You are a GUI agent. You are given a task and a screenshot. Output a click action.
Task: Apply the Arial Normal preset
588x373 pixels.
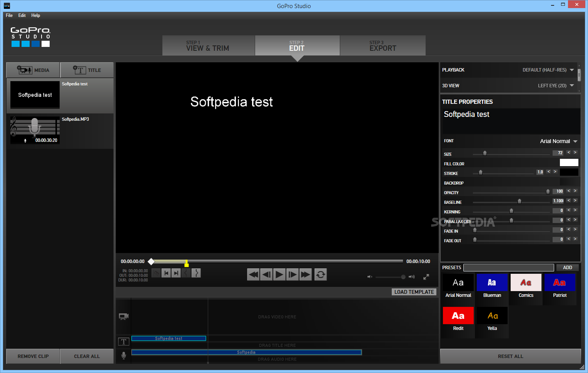coord(458,286)
